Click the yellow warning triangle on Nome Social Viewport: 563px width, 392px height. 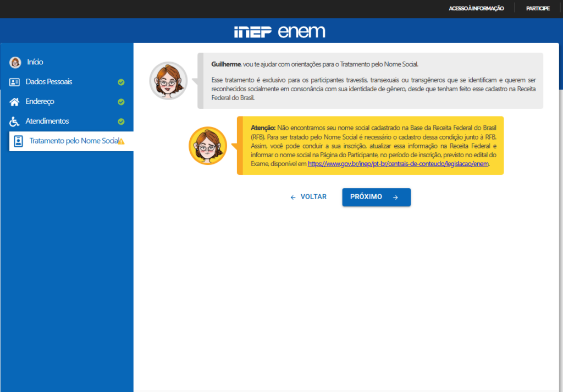coord(122,141)
